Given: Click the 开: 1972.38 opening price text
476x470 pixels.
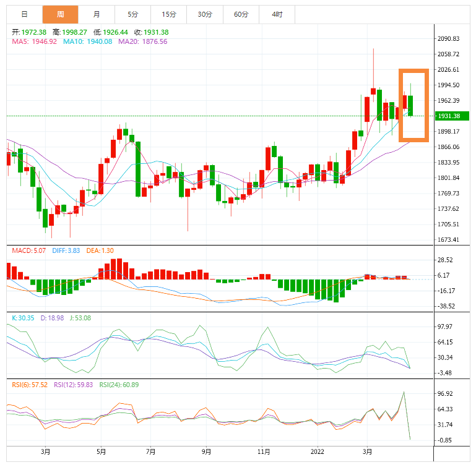Looking at the screenshot, I should 29,32.
